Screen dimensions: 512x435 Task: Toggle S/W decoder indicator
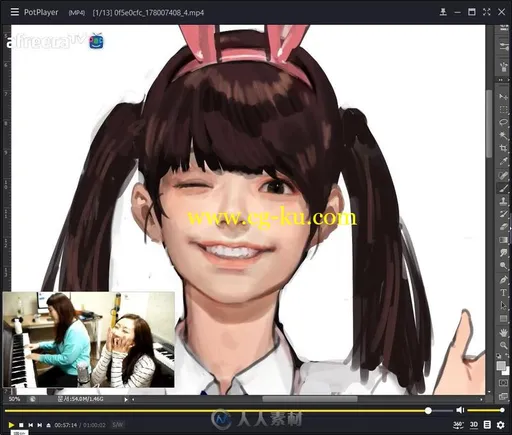pos(118,425)
